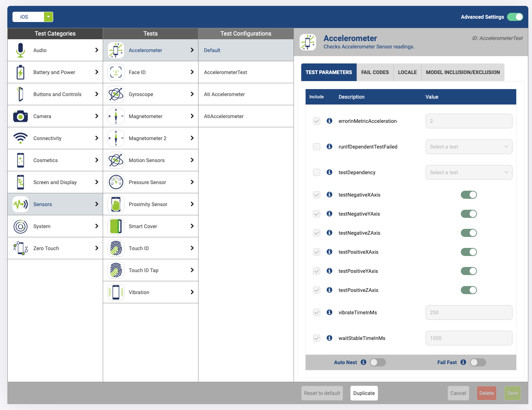Click the Face ID test icon
Screen dimensions: 532x410
116,72
